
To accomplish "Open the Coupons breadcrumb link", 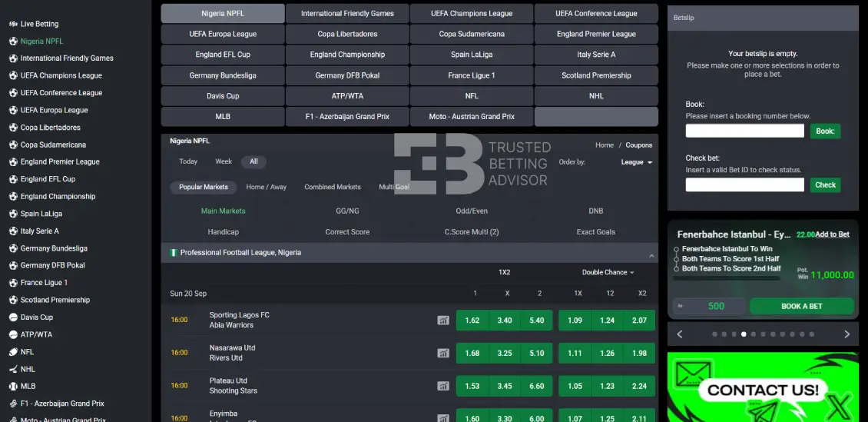I will point(639,145).
